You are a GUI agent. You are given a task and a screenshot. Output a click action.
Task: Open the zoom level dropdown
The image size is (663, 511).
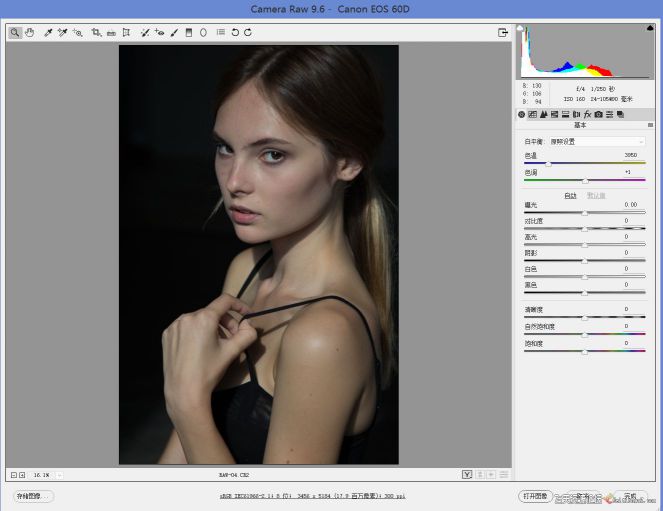coord(59,475)
